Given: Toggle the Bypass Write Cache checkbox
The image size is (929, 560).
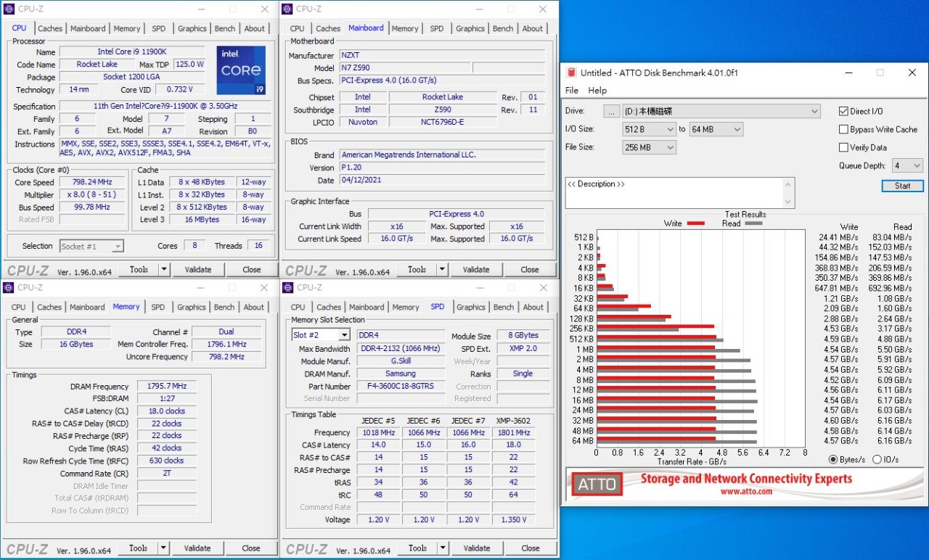Looking at the screenshot, I should (x=843, y=129).
